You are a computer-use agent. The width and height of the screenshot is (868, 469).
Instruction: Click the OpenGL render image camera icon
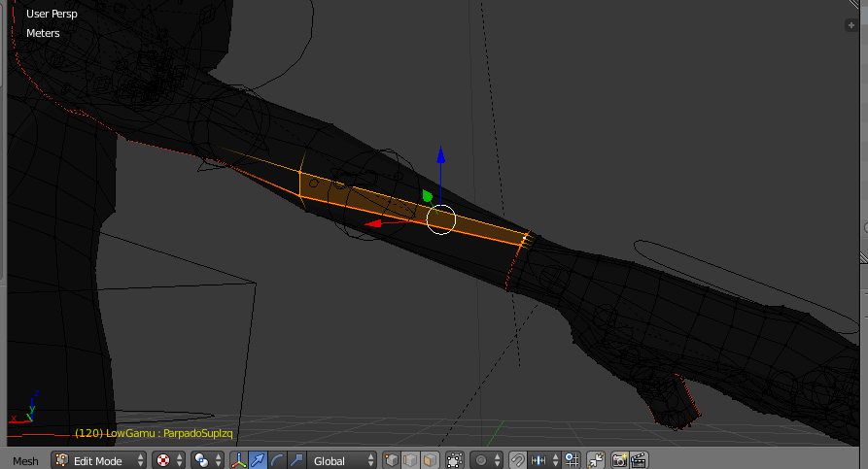(619, 460)
